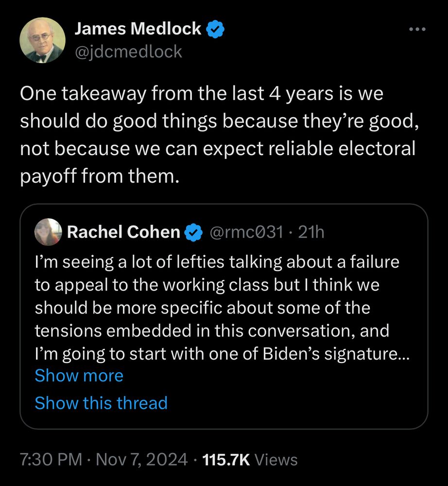Click the Nov 7, 2024 date
Screen dimensions: 448x486
point(142,460)
